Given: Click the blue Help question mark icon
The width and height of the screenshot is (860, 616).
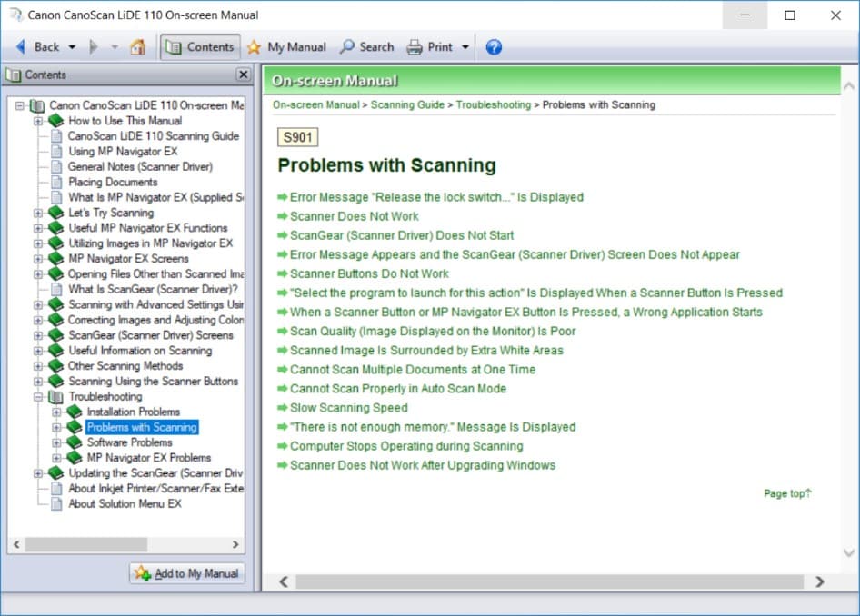Looking at the screenshot, I should coord(494,46).
